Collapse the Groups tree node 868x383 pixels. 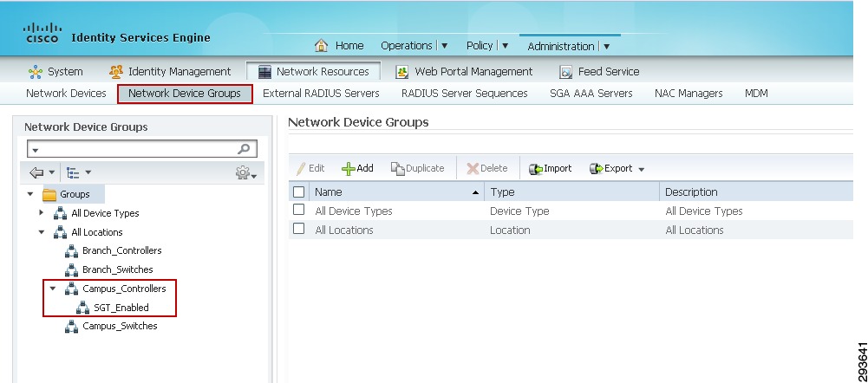click(30, 194)
